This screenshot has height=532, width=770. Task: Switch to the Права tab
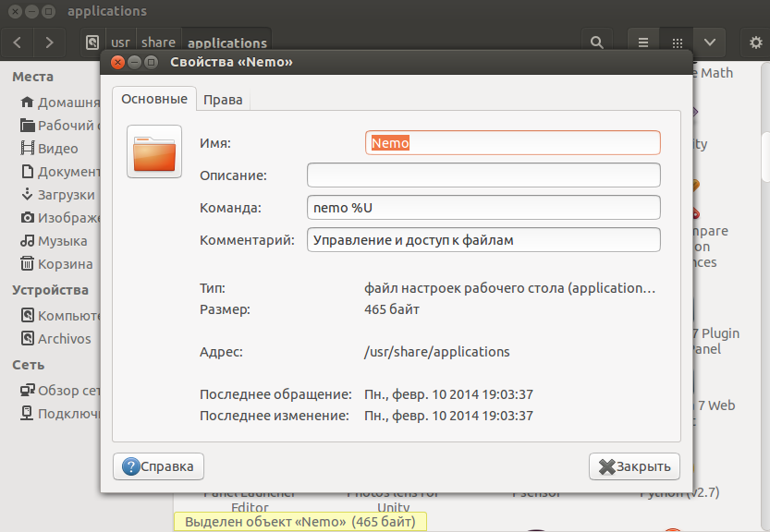click(x=223, y=100)
